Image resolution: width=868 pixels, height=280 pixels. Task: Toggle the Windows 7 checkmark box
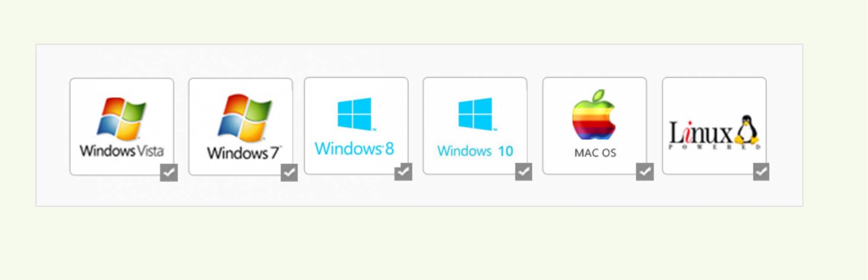(x=289, y=172)
